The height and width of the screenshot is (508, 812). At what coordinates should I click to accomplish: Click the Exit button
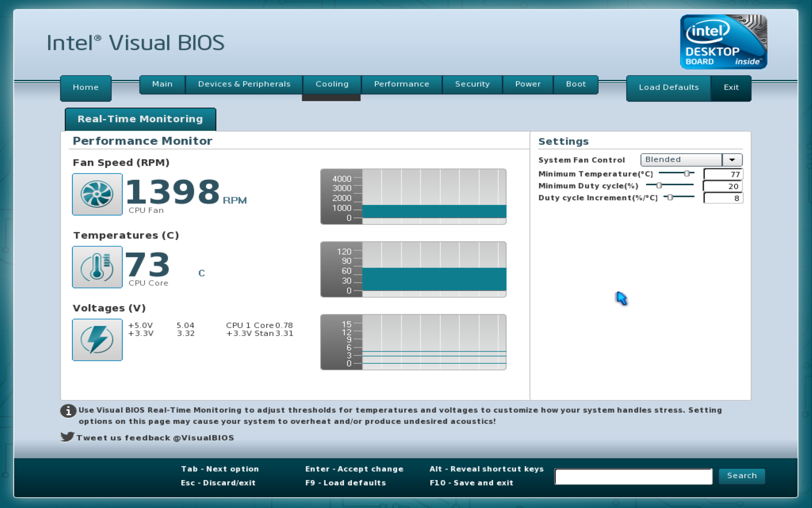click(731, 88)
